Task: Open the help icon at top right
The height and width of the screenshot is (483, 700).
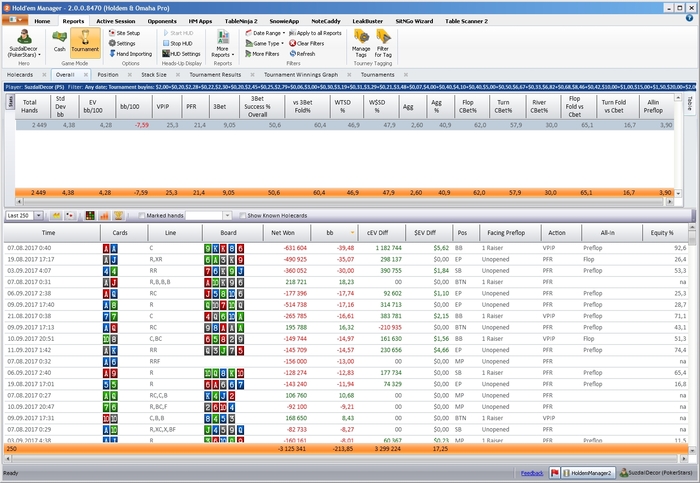Action: (x=689, y=18)
